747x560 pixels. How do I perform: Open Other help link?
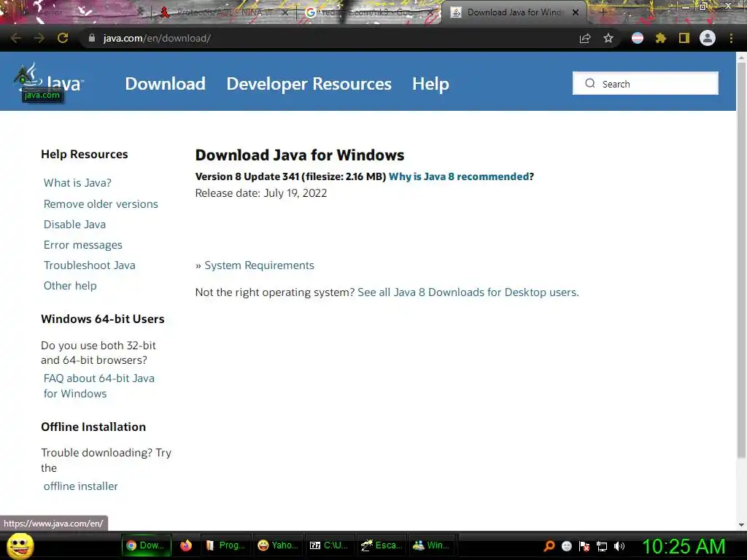pyautogui.click(x=70, y=286)
